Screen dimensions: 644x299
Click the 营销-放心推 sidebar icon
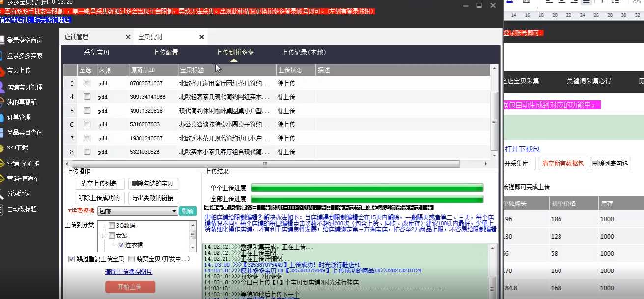tap(1, 163)
